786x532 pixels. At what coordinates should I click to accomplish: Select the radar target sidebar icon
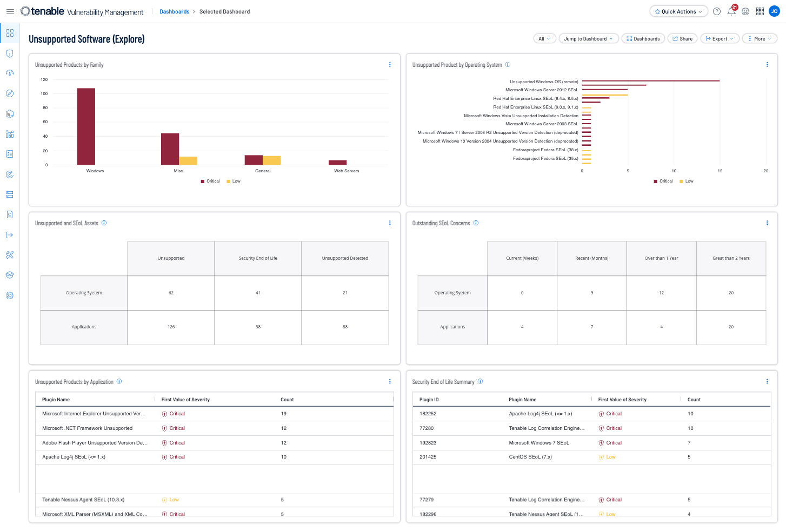coord(10,174)
